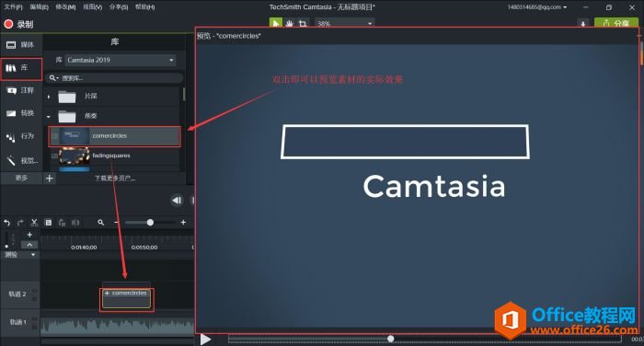Click the 轨道 2 track label
The height and width of the screenshot is (346, 644).
pyautogui.click(x=17, y=294)
